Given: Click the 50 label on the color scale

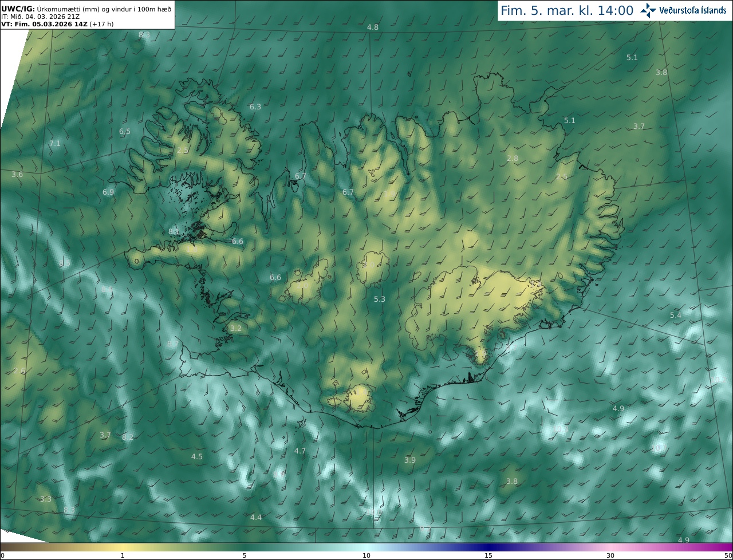Looking at the screenshot, I should (728, 556).
